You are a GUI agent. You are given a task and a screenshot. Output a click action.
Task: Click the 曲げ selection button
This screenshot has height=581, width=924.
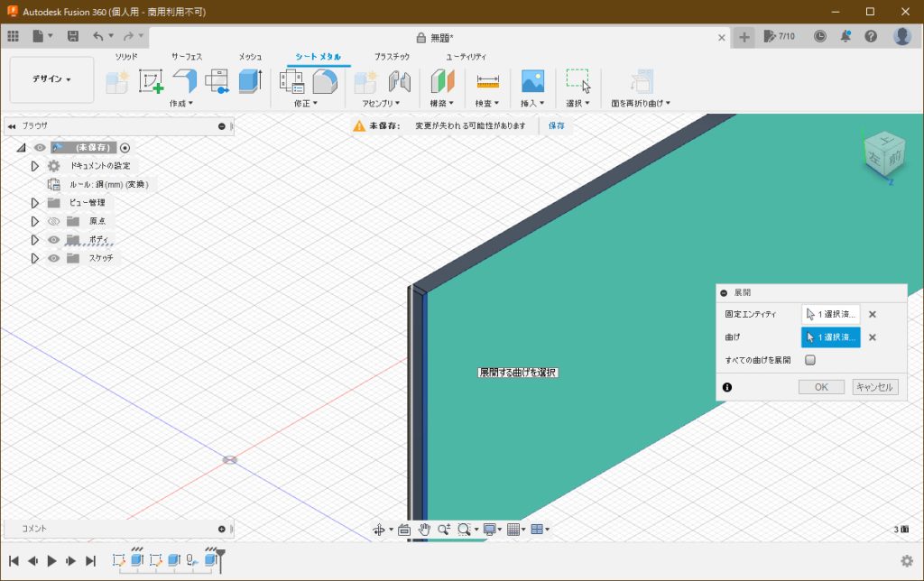[x=831, y=337]
